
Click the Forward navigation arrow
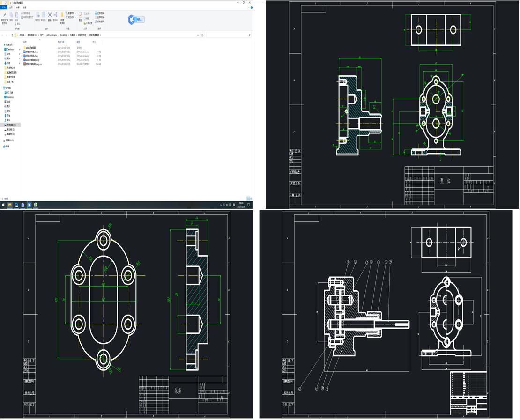click(7, 35)
